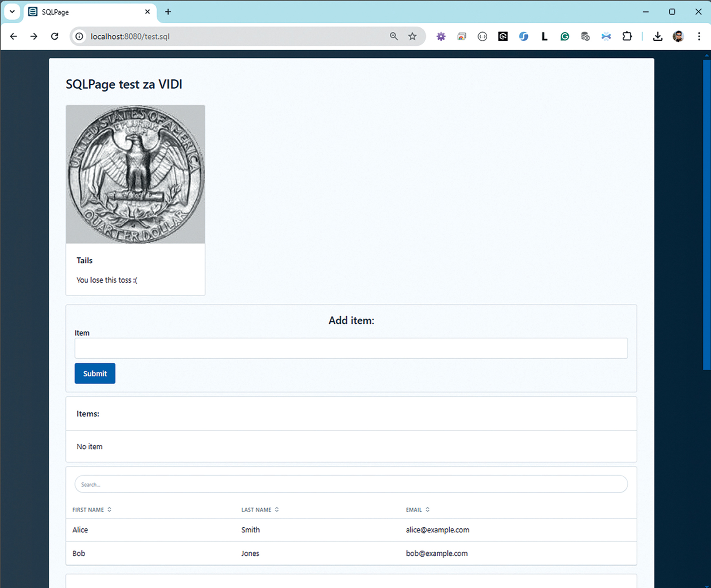Reload the page with refresh icon
The image size is (711, 588).
click(55, 36)
